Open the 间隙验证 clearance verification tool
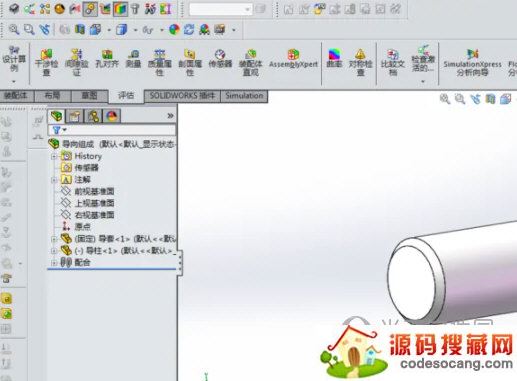 tap(77, 62)
